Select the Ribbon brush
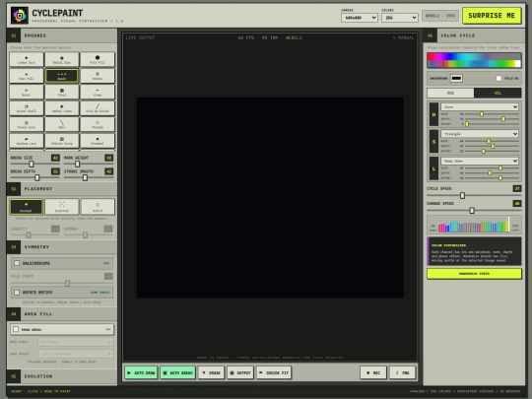Image resolution: width=532 pixels, height=399 pixels. click(98, 76)
